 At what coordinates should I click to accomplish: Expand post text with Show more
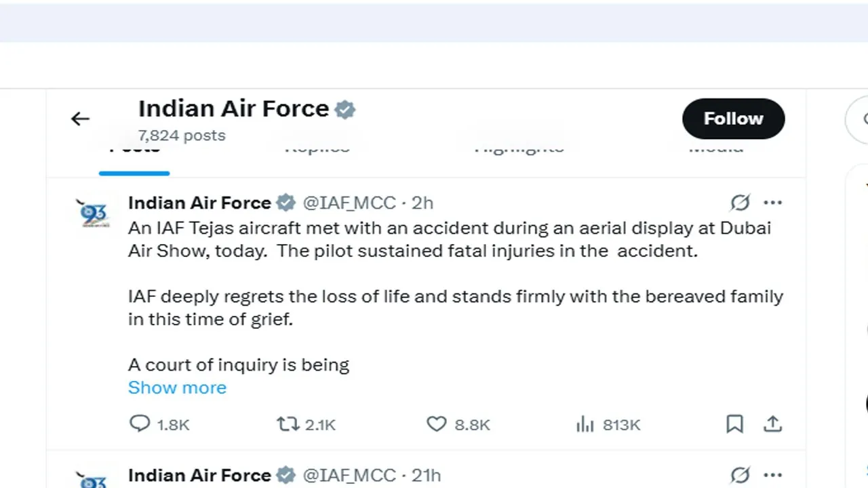pyautogui.click(x=177, y=388)
